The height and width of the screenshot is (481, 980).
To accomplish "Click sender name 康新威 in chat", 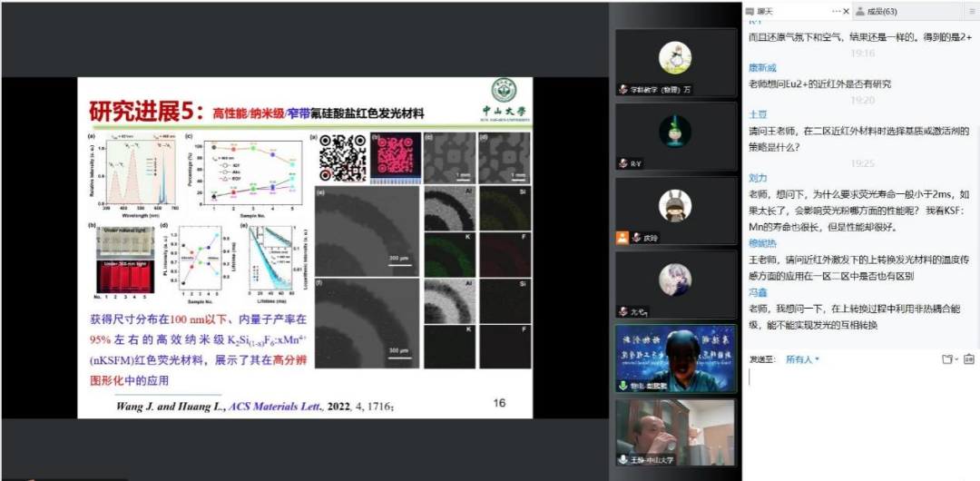I will tap(761, 68).
